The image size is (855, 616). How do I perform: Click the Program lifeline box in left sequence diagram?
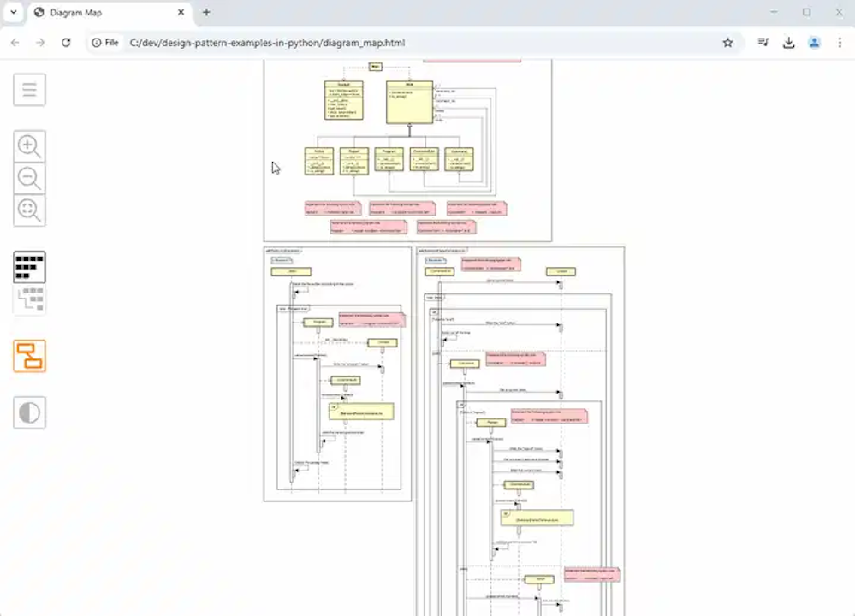(318, 323)
